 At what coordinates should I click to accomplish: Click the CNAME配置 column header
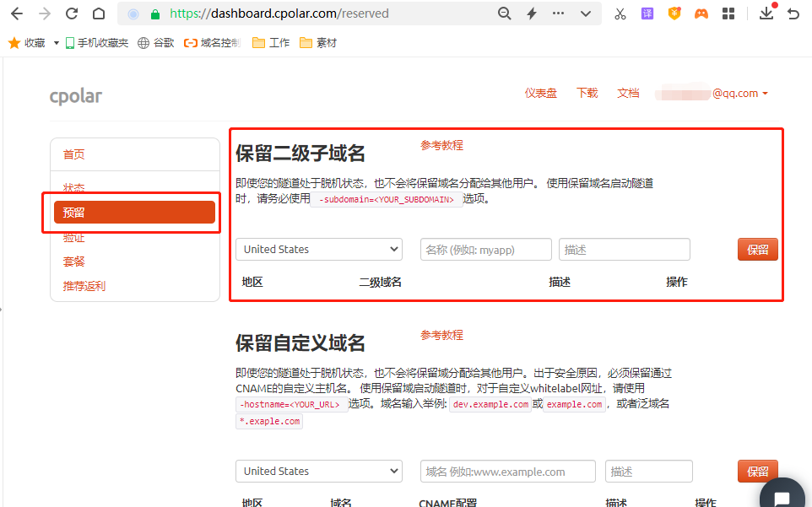(x=448, y=502)
